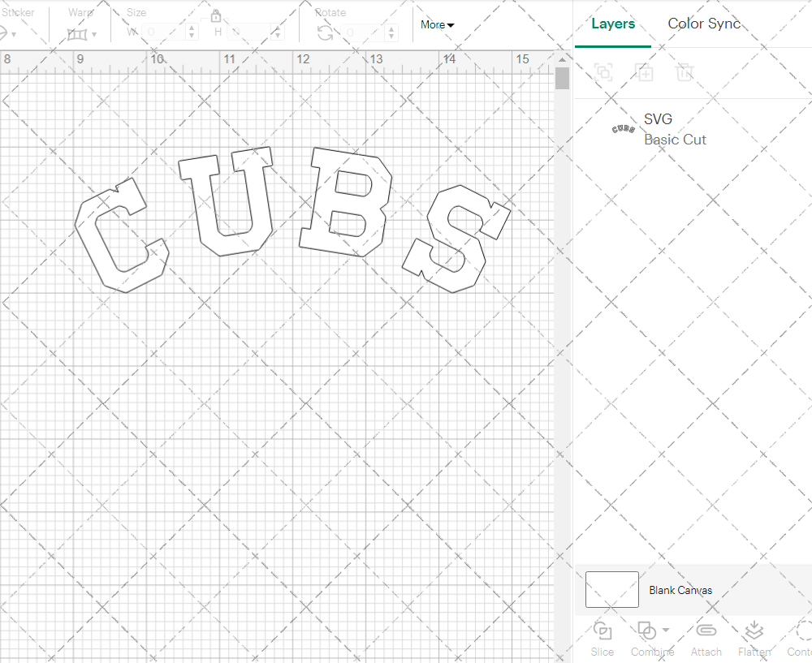Click the Slice tool

pyautogui.click(x=603, y=639)
